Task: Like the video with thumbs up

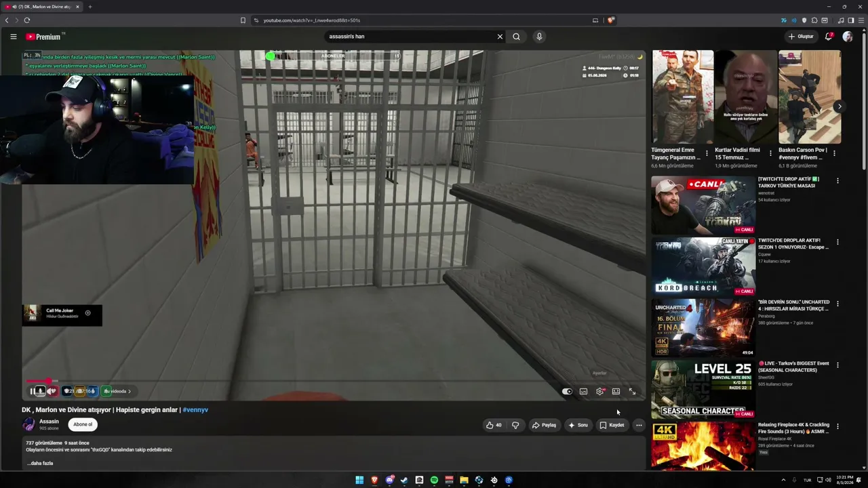Action: click(x=494, y=425)
